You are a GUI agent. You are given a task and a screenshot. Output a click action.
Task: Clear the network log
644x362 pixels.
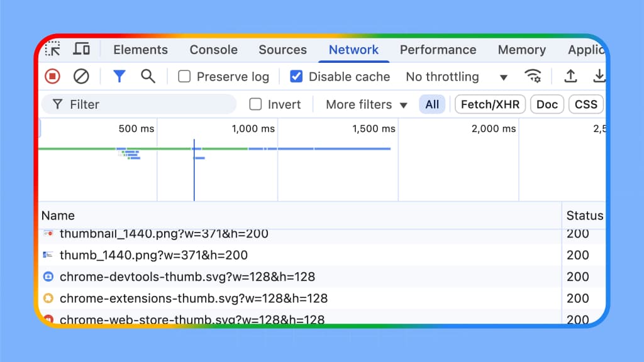tap(81, 77)
